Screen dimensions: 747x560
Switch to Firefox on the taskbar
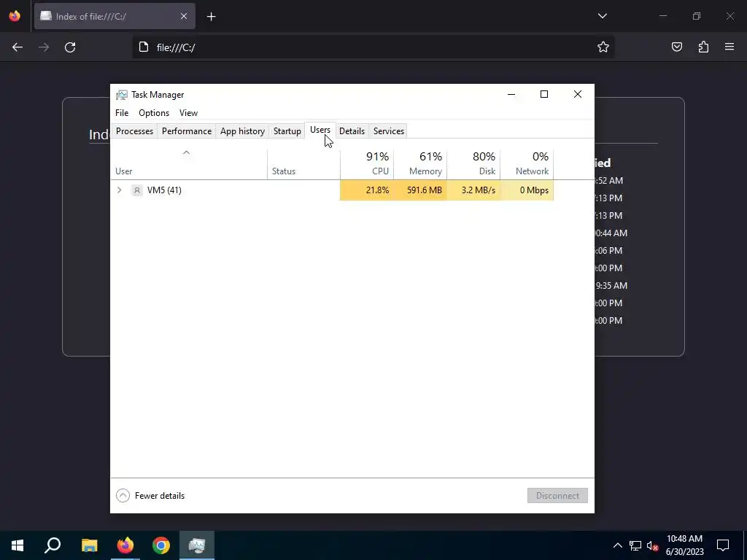pos(125,545)
